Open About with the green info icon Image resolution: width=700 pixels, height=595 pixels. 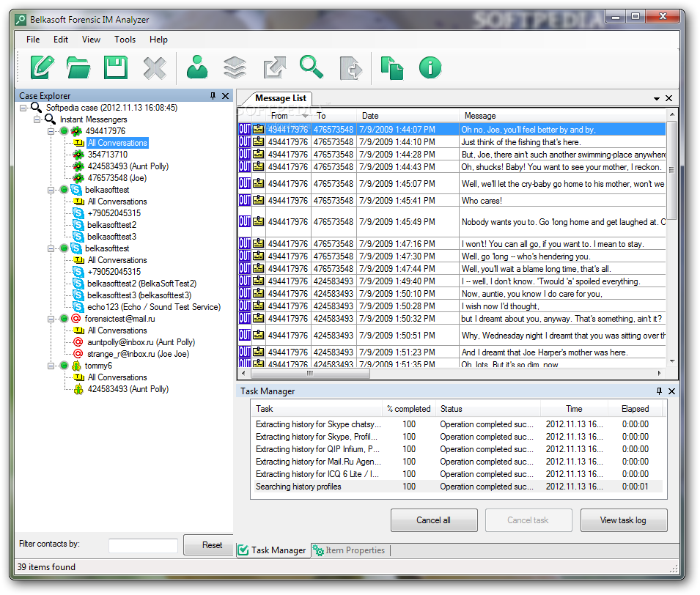coord(430,67)
